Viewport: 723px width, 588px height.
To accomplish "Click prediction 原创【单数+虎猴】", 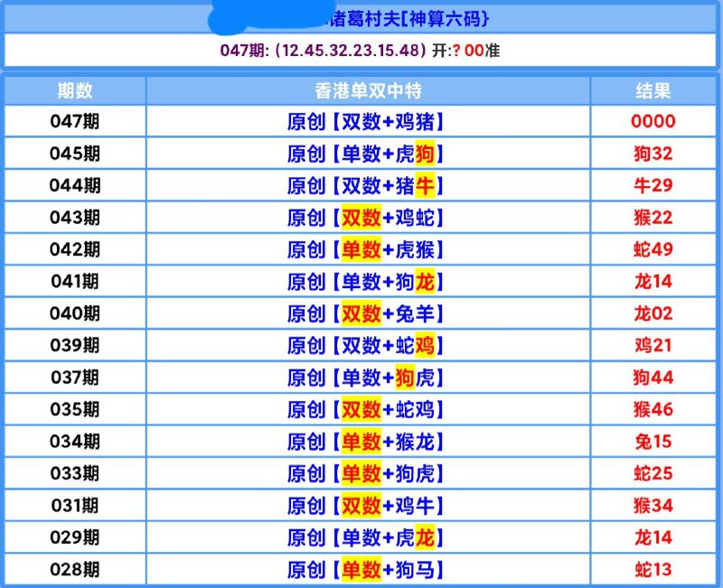I will (366, 250).
